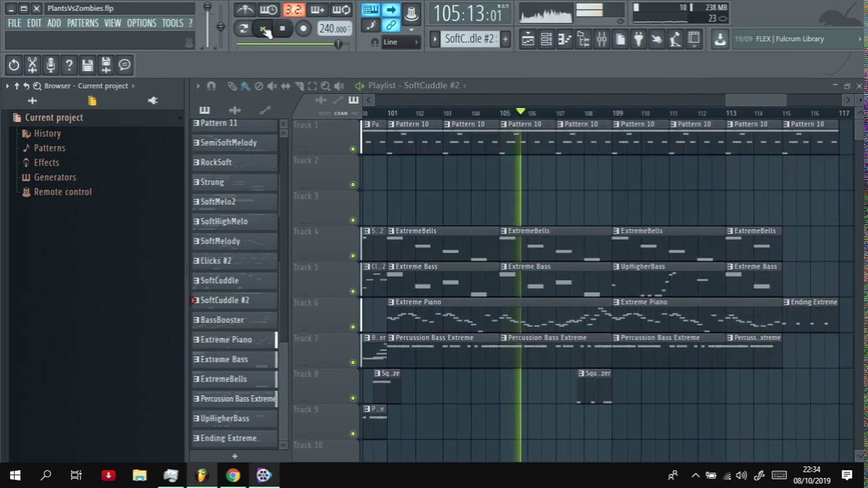Open File Explorer from the taskbar
This screenshot has width=868, height=488.
[x=140, y=475]
